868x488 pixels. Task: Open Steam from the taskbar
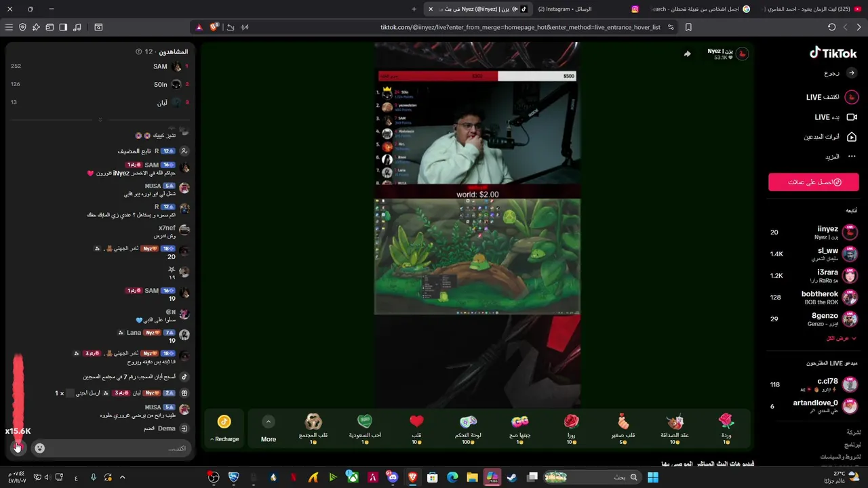click(511, 477)
